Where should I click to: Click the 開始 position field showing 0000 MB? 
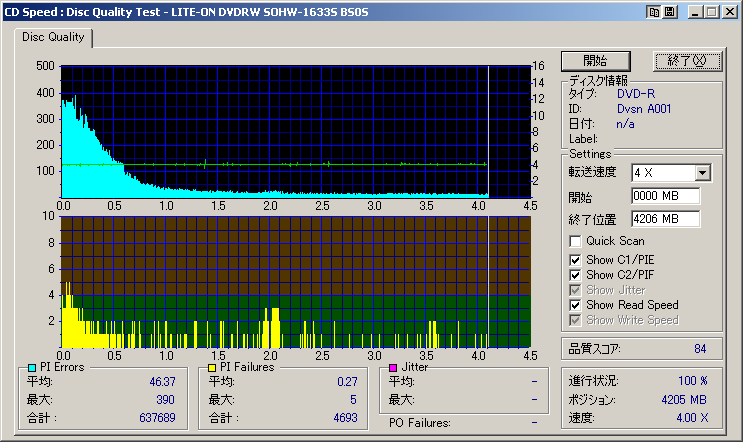[x=666, y=196]
